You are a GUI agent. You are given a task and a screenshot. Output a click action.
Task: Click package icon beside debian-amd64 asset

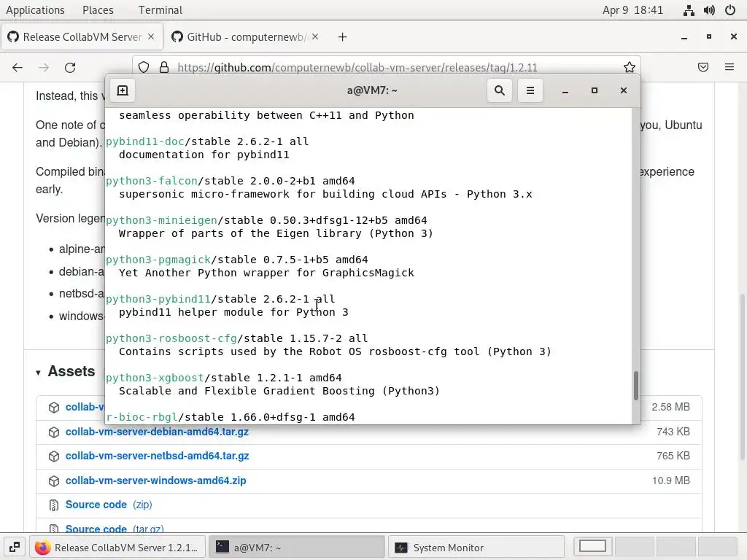tap(54, 432)
